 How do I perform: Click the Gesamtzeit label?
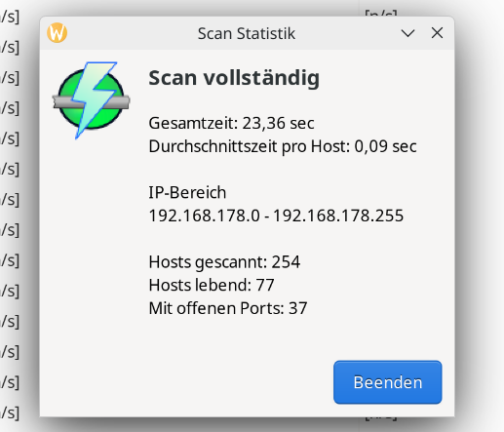tap(193, 123)
